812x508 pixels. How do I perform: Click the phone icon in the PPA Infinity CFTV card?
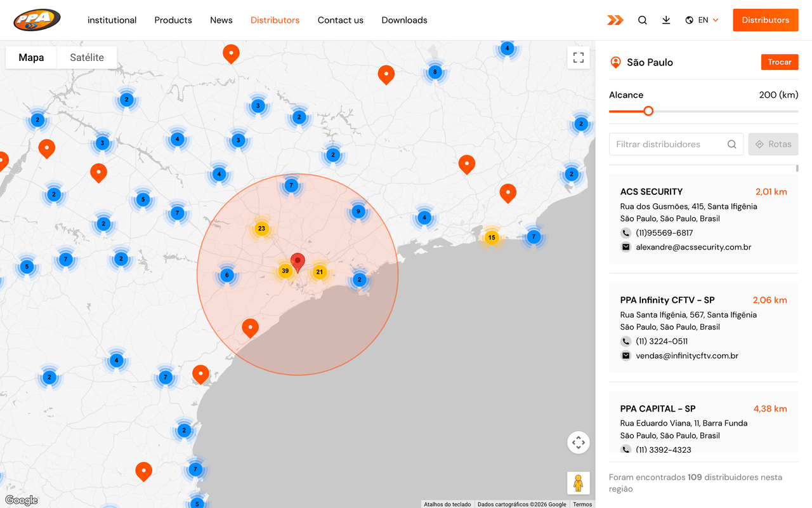click(x=626, y=342)
